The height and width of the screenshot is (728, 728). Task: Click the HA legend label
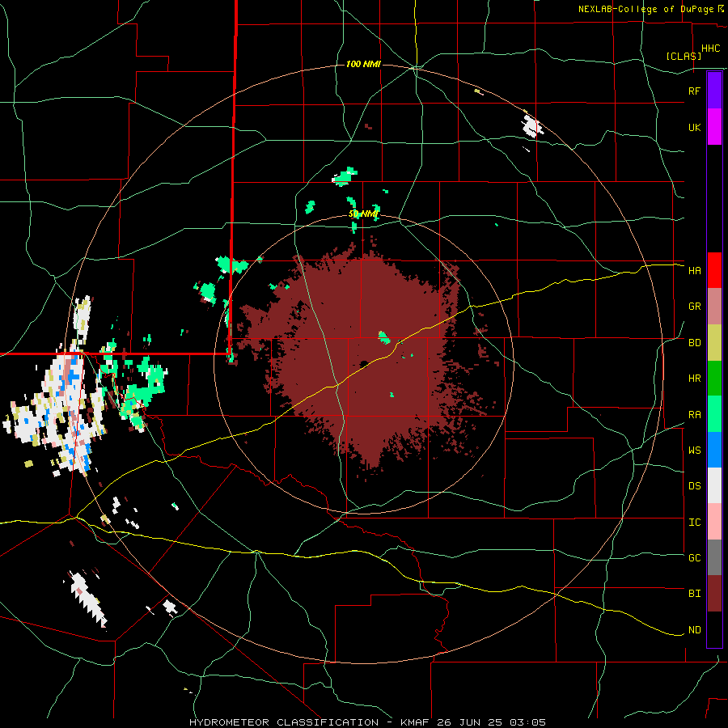(x=694, y=271)
